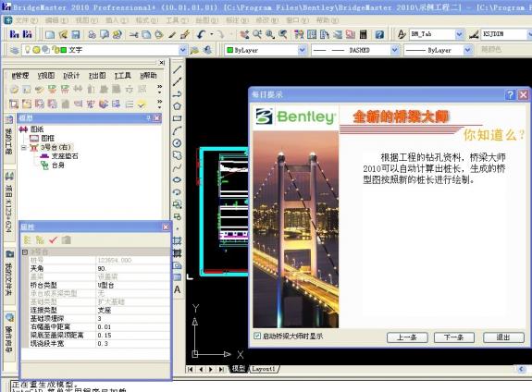
Task: Toggle the layer on/off lightbulb icon
Action: coord(28,50)
